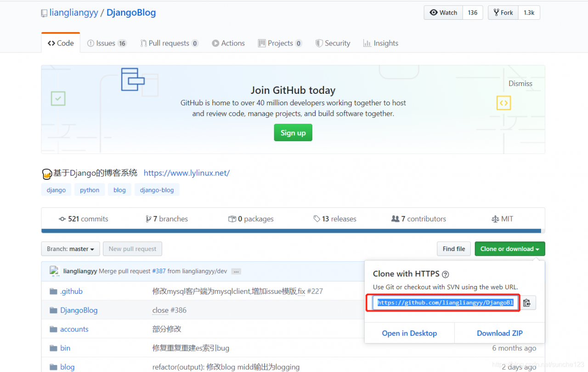588x372 pixels.
Task: Click the blog topic tag
Action: 119,190
